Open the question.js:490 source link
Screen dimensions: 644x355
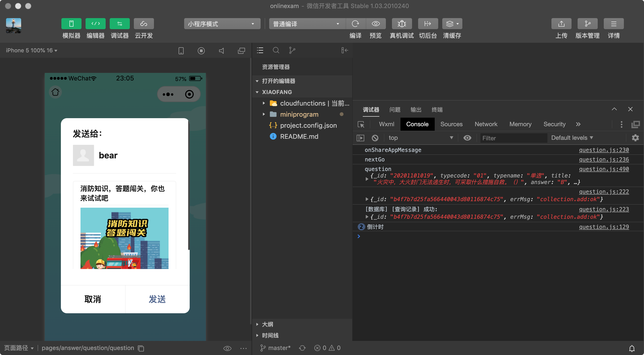point(604,169)
